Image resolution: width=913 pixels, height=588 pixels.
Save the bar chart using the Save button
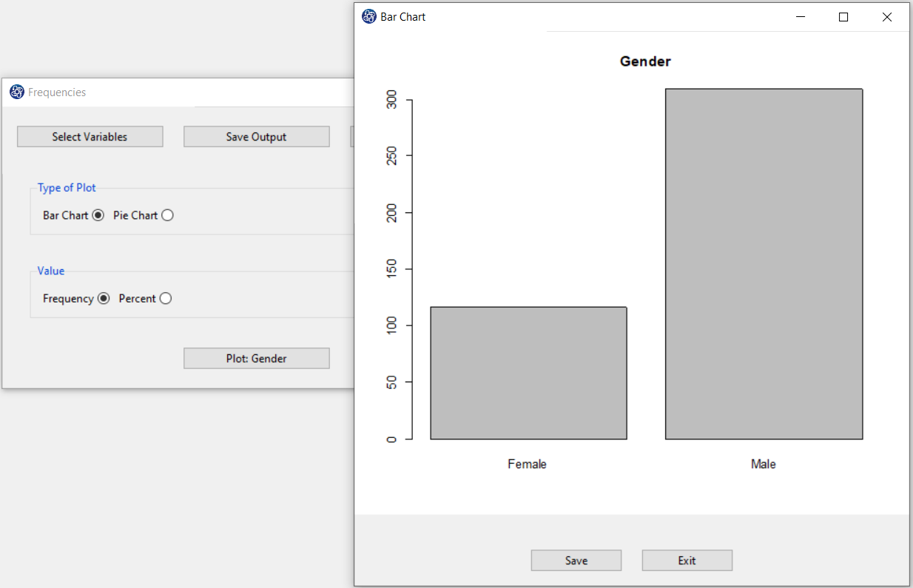(576, 561)
